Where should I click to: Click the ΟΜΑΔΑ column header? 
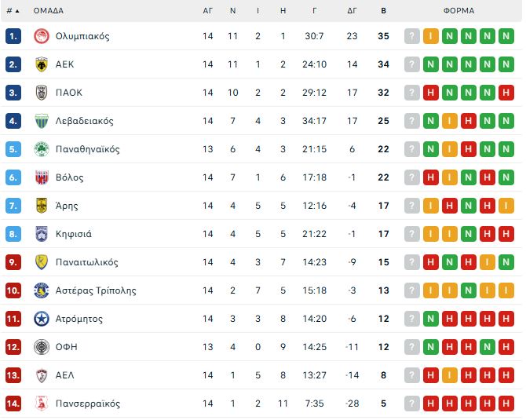49,11
